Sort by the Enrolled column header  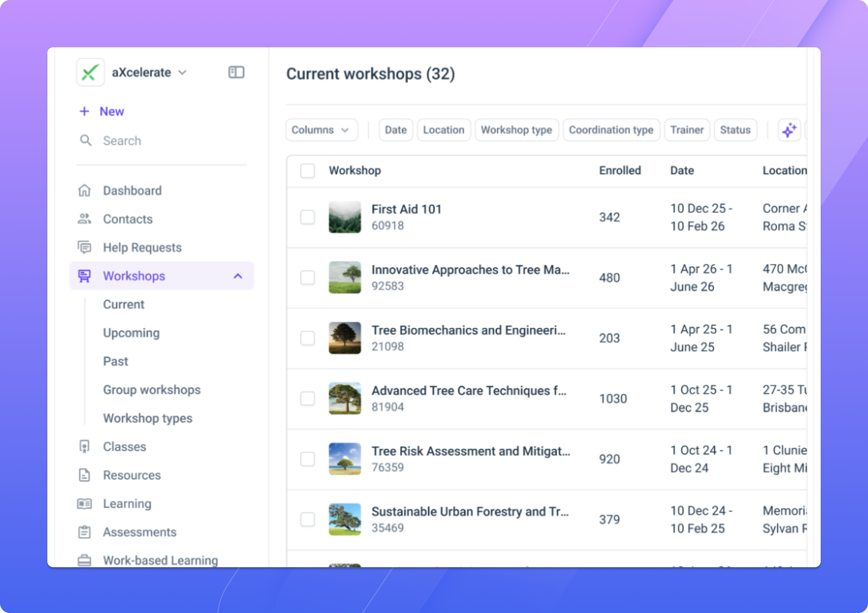(x=620, y=170)
